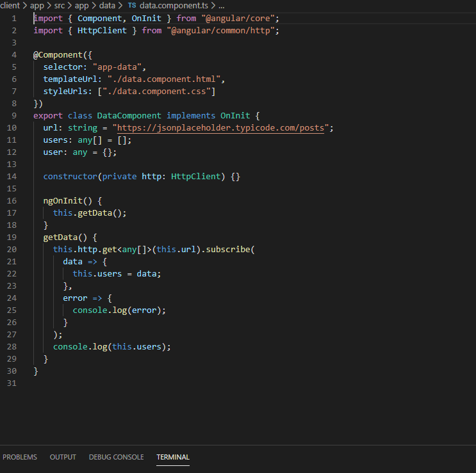Click the "@angular/common/http" import path
Image resolution: width=476 pixels, height=473 pixels.
pos(222,31)
